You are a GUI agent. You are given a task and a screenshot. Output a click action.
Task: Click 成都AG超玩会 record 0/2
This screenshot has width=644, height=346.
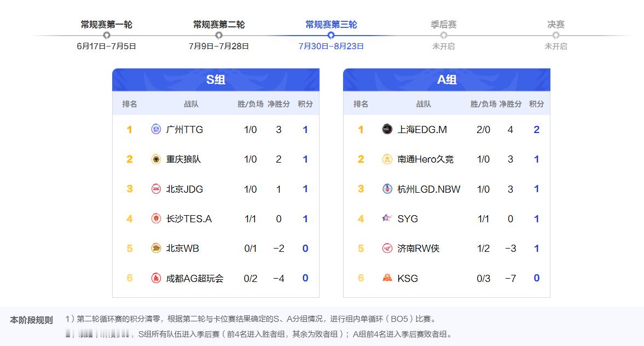(251, 278)
